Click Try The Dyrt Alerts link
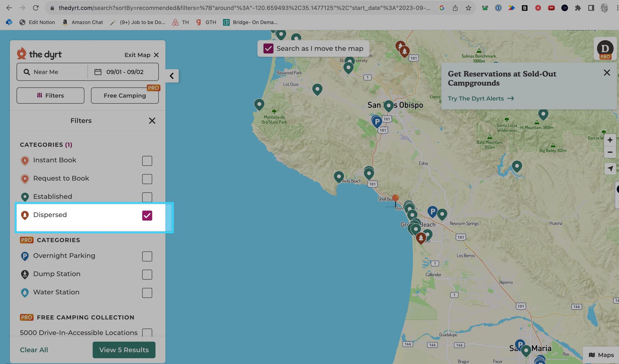 [481, 98]
